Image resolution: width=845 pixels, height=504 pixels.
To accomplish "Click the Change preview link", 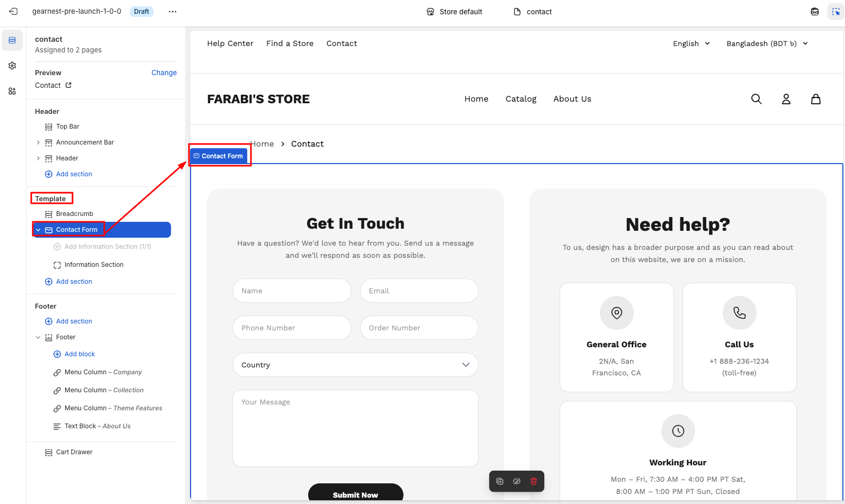I will pyautogui.click(x=164, y=73).
